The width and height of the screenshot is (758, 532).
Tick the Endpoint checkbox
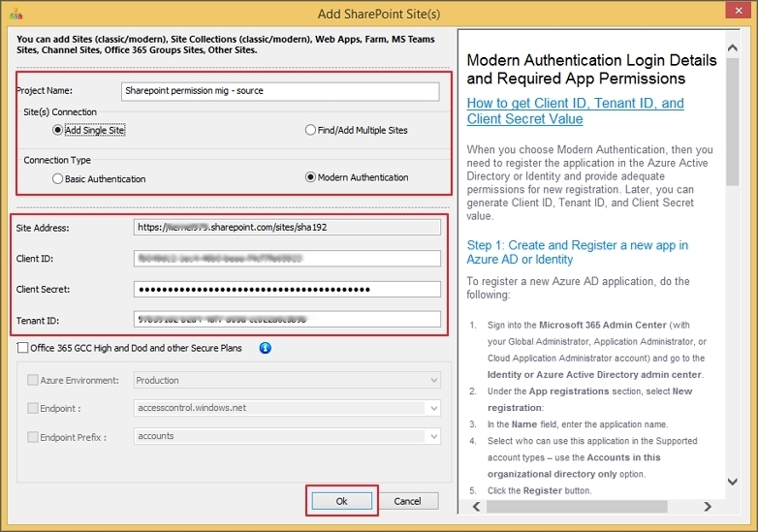pyautogui.click(x=32, y=408)
